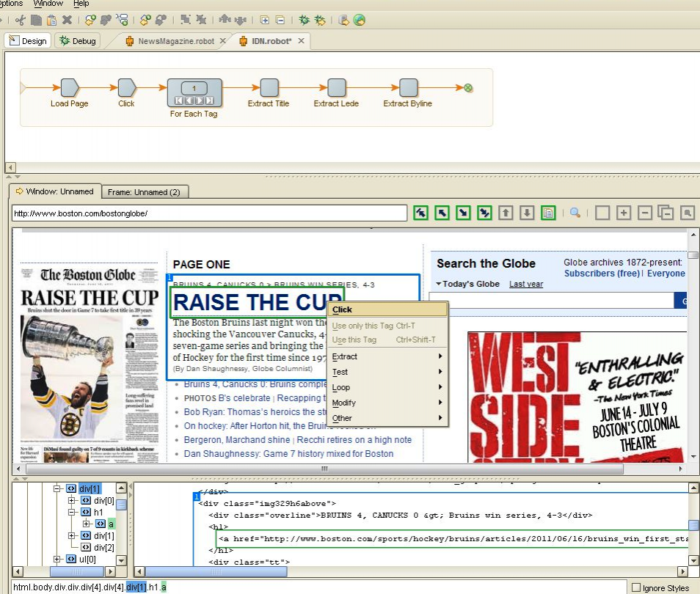This screenshot has width=700, height=594.
Task: Click the server with arrow icon
Action: (343, 20)
